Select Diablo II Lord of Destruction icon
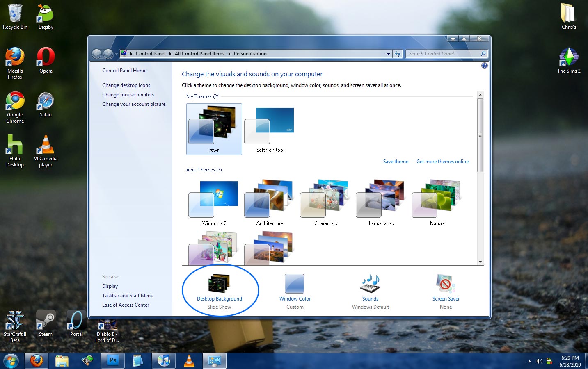 coord(107,331)
